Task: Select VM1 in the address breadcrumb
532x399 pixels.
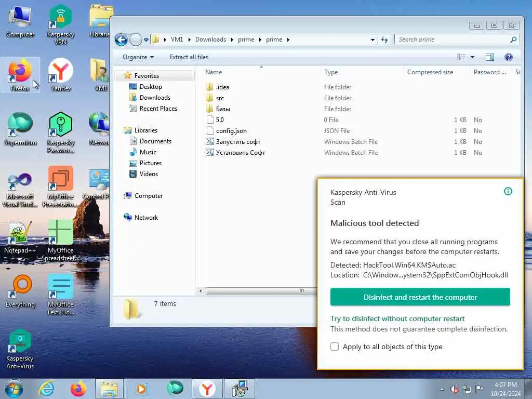Action: pos(177,39)
